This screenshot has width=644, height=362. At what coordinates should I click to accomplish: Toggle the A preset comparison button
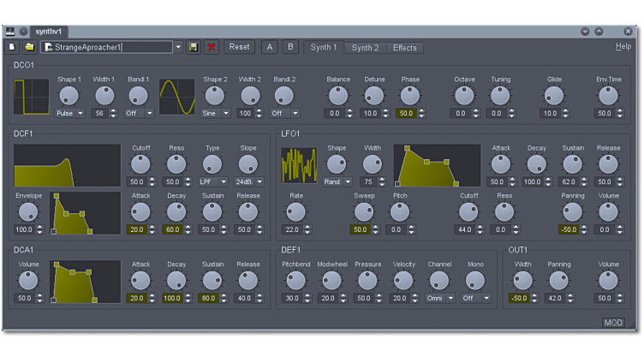tap(270, 47)
